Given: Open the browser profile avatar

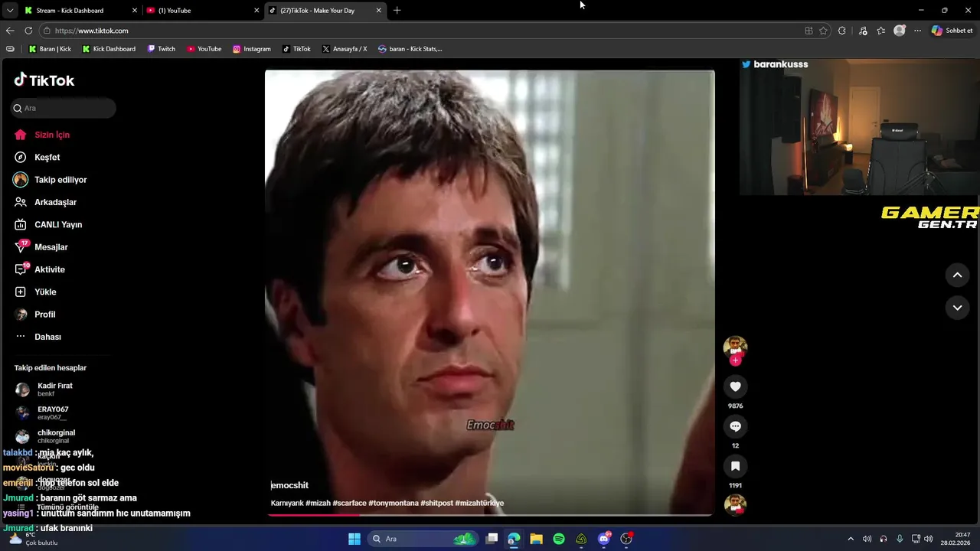Looking at the screenshot, I should (900, 31).
